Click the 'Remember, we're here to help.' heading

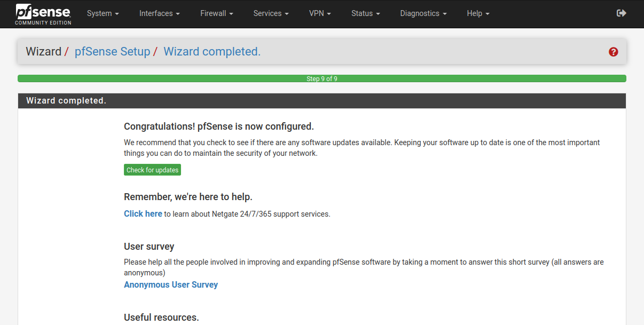point(188,197)
